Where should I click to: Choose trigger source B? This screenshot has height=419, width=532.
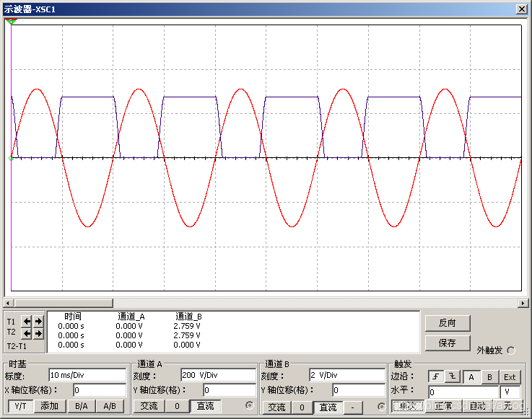pyautogui.click(x=489, y=377)
